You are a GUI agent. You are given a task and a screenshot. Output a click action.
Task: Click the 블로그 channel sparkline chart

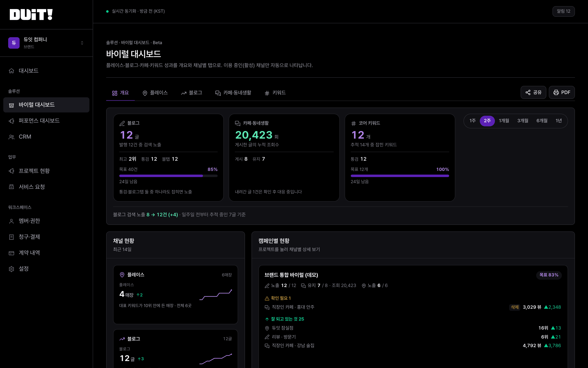pos(216,359)
